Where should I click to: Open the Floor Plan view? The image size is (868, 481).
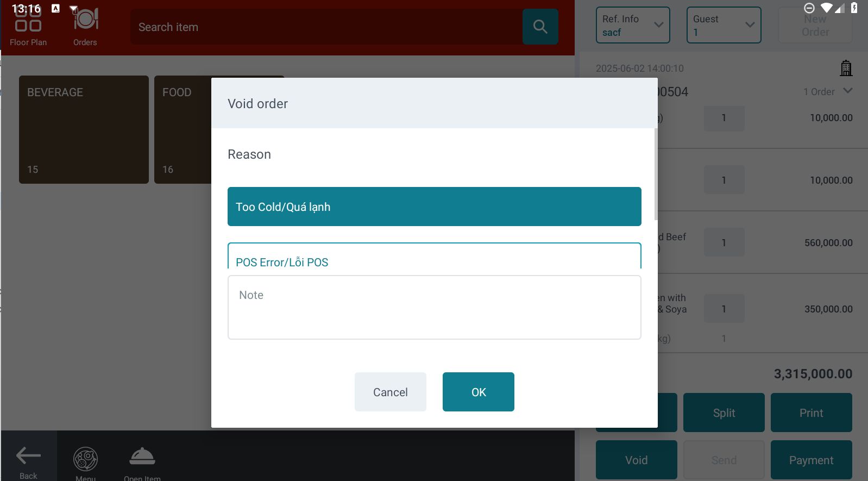pyautogui.click(x=28, y=26)
